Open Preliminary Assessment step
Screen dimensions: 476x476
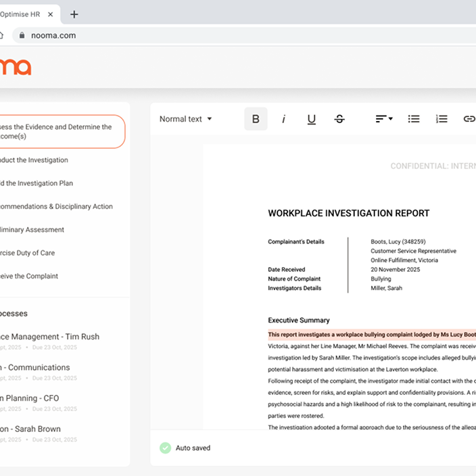[x=32, y=229]
